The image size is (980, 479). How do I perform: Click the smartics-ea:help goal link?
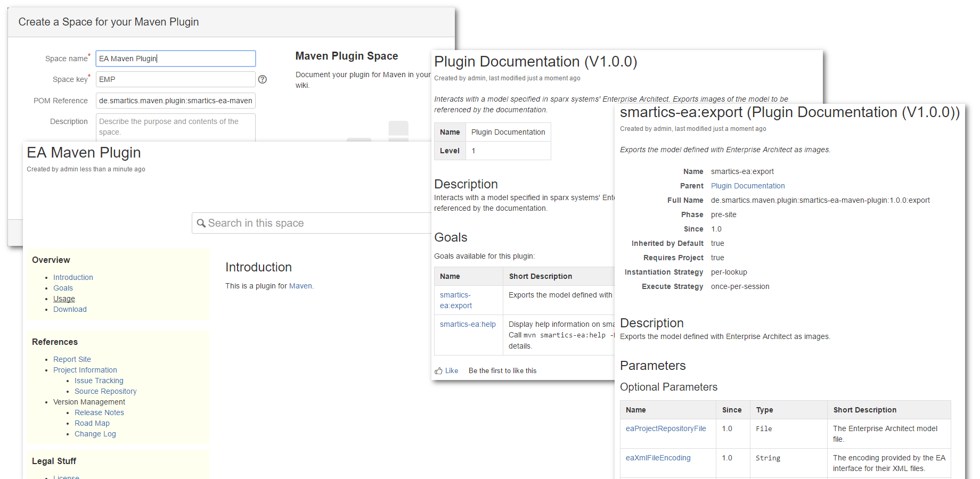pos(468,324)
